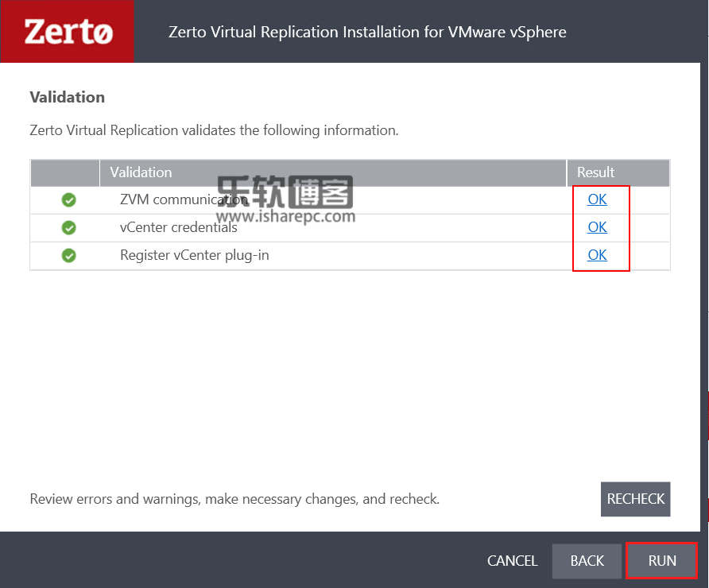The image size is (709, 588).
Task: Click the Zerto logo in the header
Action: pos(68,32)
